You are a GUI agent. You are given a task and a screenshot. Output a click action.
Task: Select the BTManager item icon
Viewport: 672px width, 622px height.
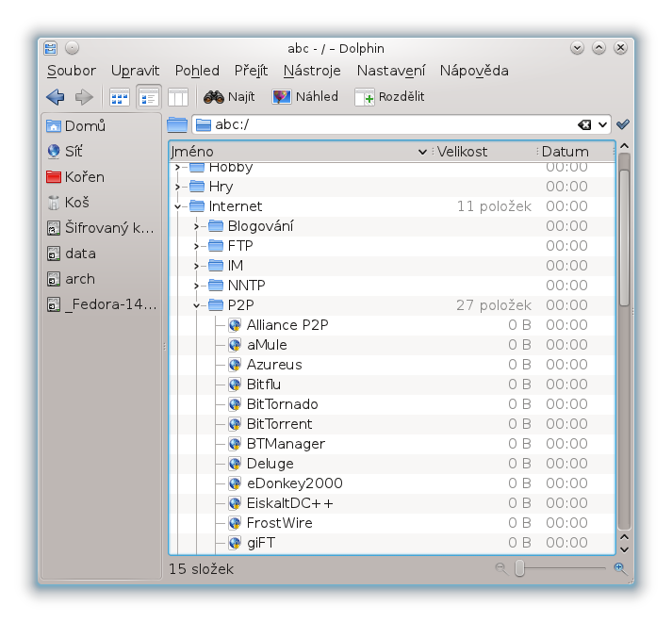point(235,444)
